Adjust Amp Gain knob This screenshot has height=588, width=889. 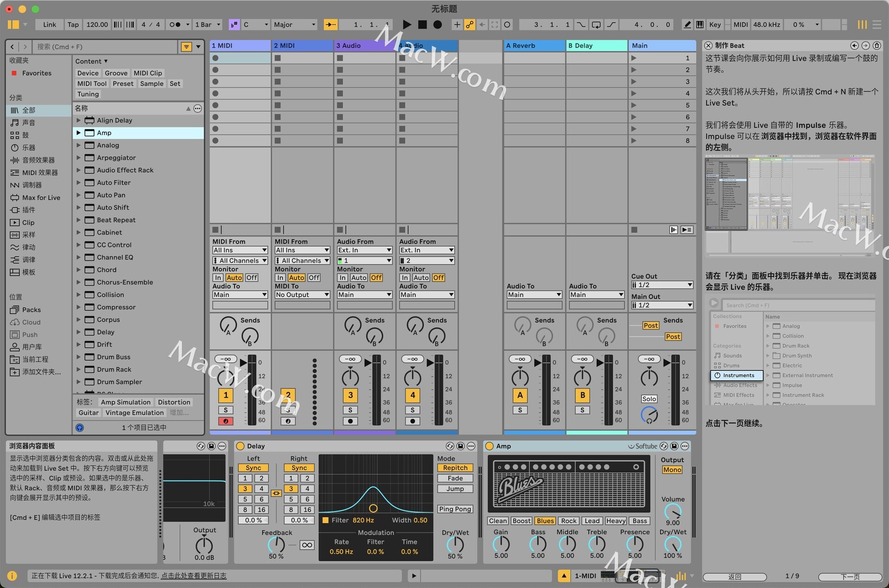[x=501, y=544]
